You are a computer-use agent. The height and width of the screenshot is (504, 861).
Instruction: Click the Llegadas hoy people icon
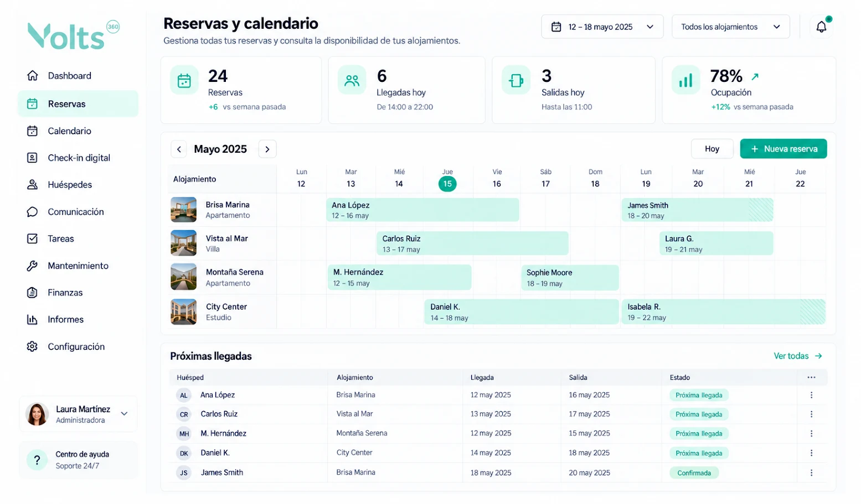point(352,81)
